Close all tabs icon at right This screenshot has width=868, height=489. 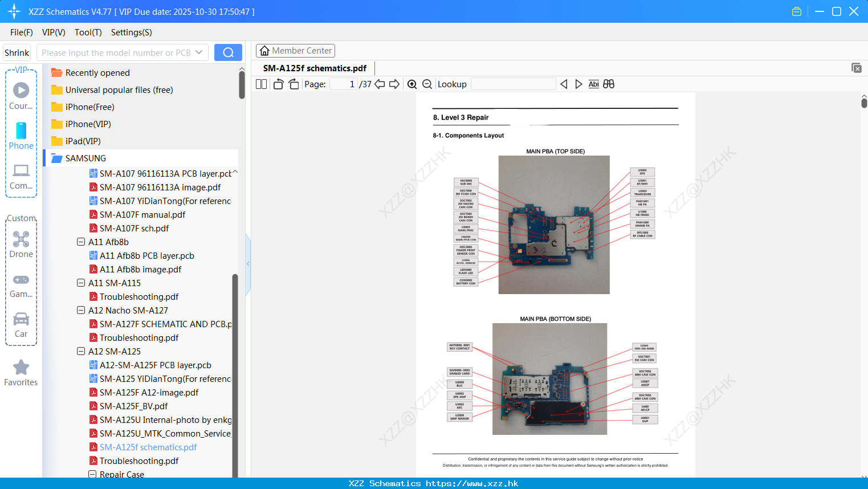856,68
